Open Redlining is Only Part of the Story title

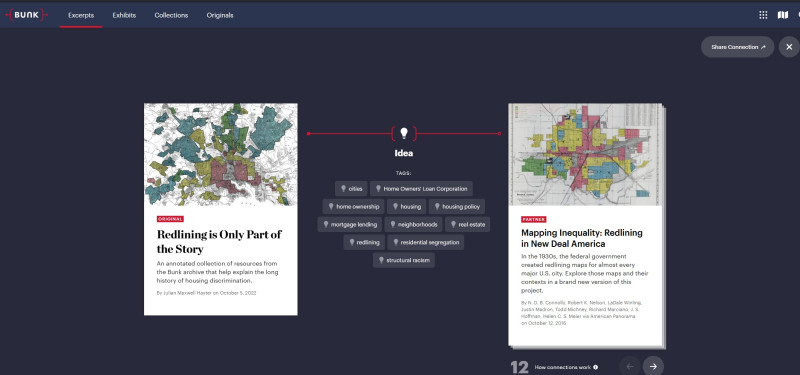219,242
